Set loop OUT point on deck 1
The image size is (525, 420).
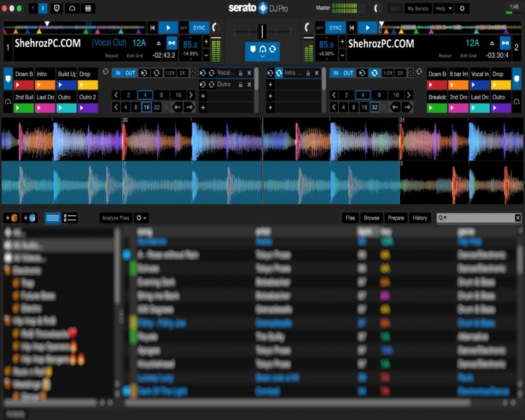pos(130,73)
